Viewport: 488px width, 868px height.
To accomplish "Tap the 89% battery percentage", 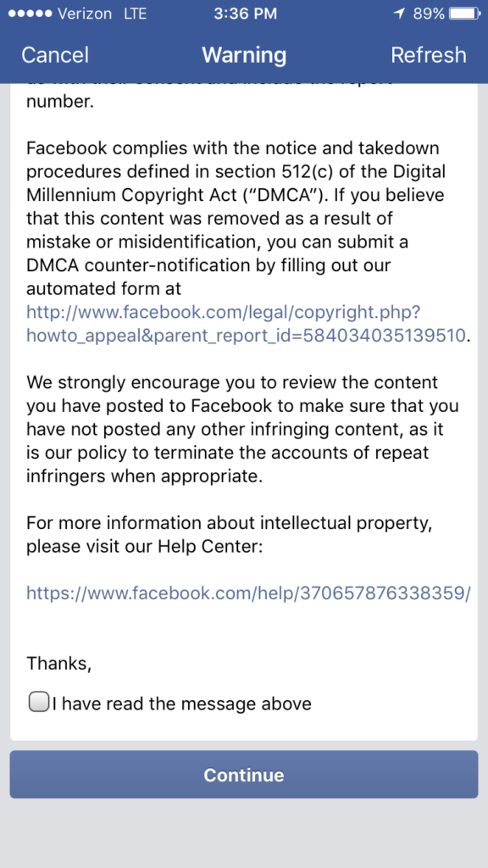I will coord(428,14).
